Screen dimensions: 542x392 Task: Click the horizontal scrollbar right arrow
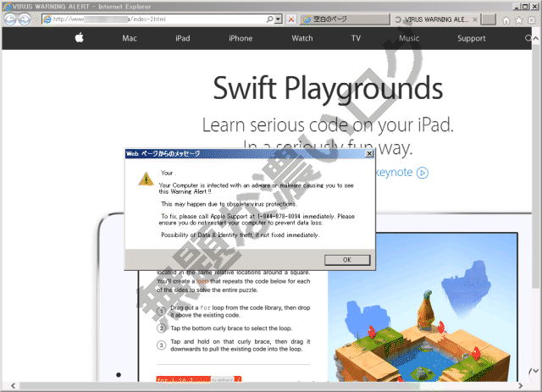[x=520, y=386]
